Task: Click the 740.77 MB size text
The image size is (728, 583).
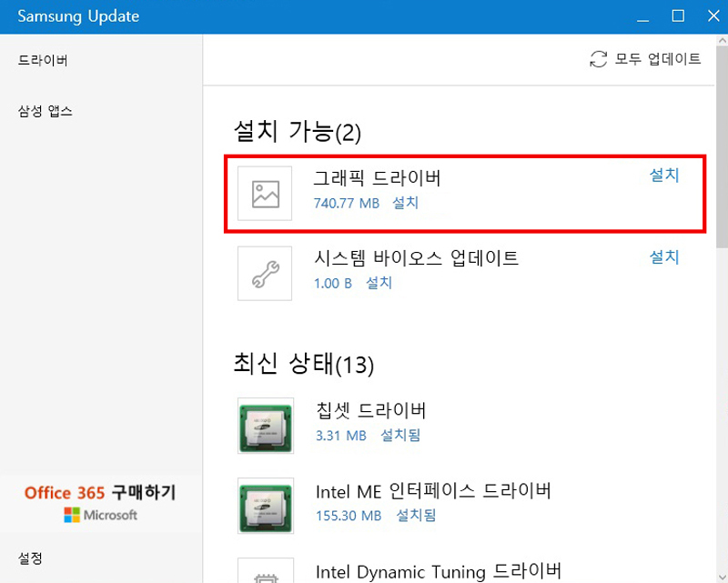Action: pyautogui.click(x=347, y=204)
